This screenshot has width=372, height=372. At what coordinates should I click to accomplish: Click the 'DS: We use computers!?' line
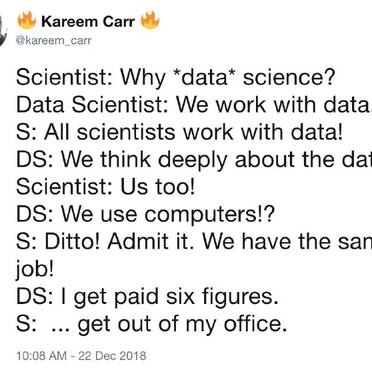[146, 214]
